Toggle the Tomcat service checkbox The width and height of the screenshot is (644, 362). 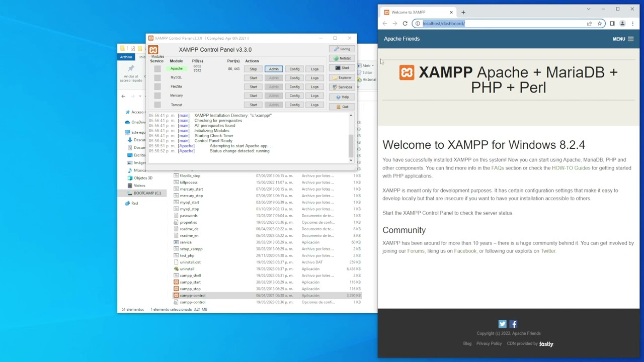tap(157, 105)
